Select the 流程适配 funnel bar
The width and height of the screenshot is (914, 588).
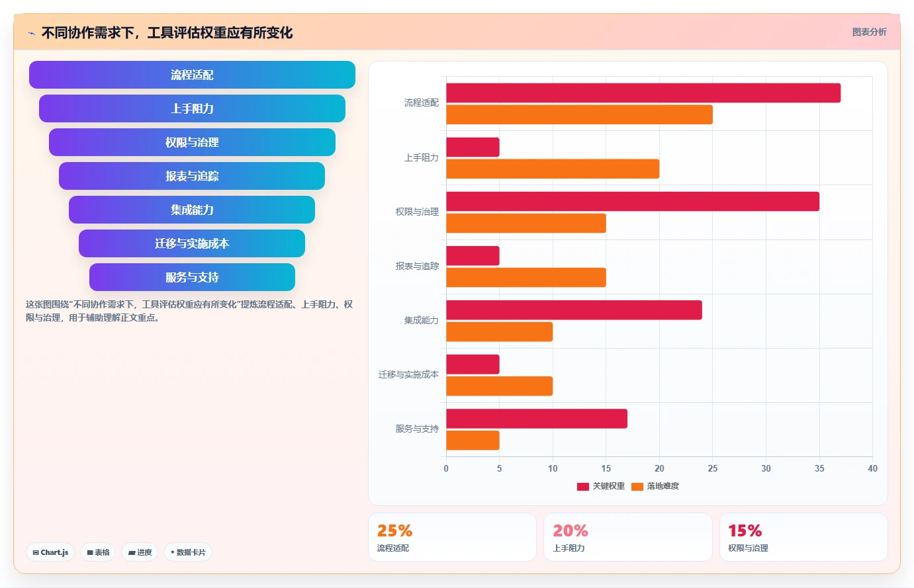click(x=192, y=75)
